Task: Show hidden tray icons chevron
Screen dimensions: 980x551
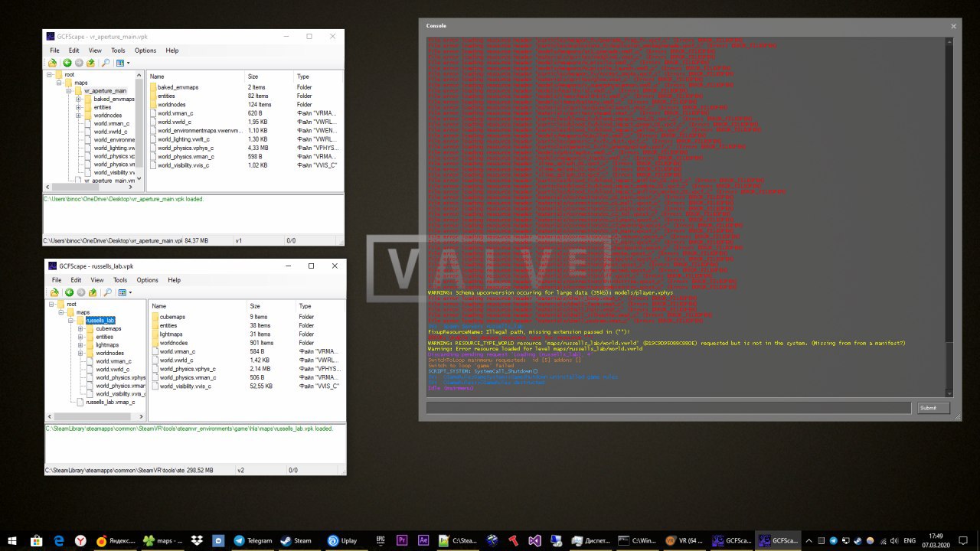Action: pyautogui.click(x=810, y=540)
